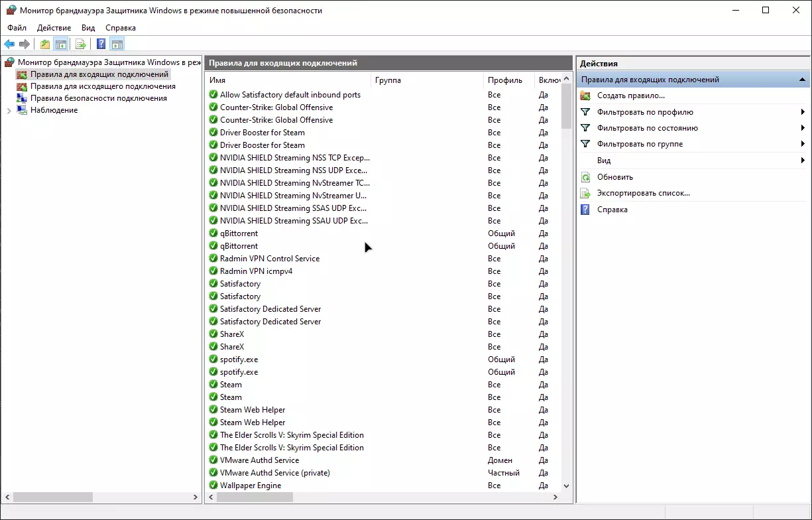The height and width of the screenshot is (520, 812).
Task: Click the filter funnel icon for состоянию
Action: (585, 128)
